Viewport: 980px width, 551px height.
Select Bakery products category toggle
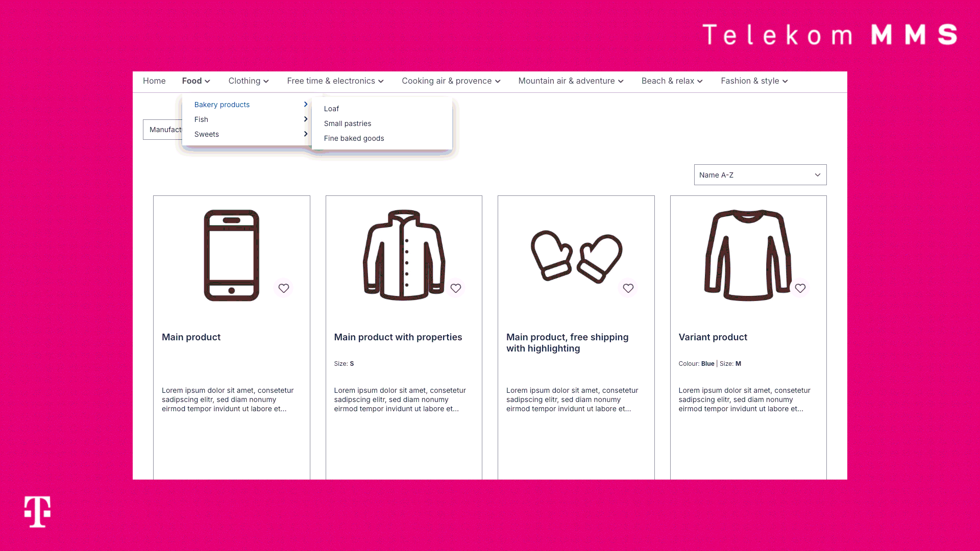tap(305, 104)
